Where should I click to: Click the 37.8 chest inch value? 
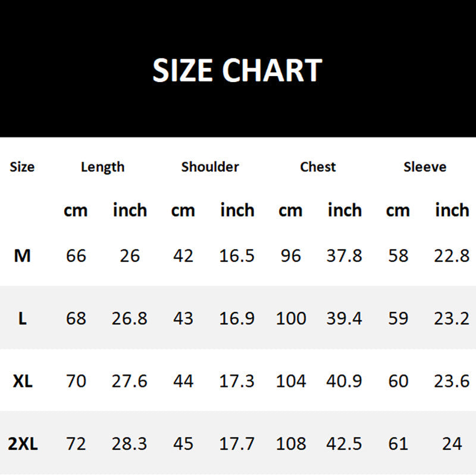[344, 256]
